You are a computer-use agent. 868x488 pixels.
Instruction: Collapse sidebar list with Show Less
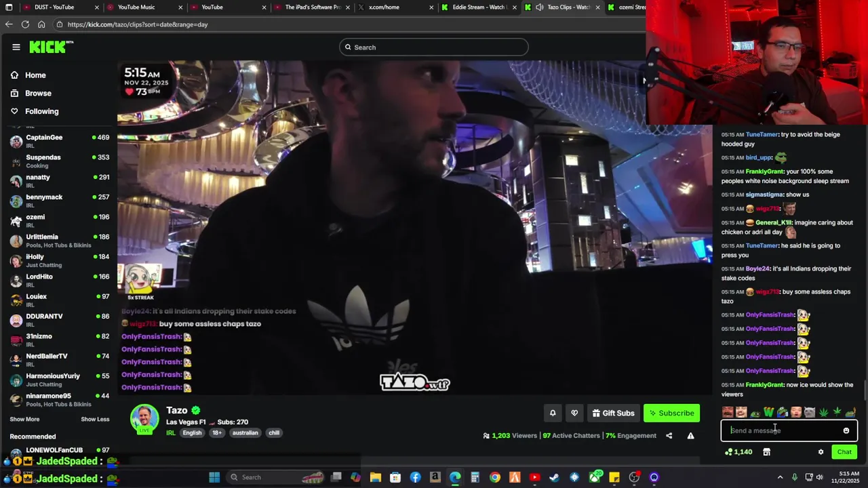pos(95,420)
